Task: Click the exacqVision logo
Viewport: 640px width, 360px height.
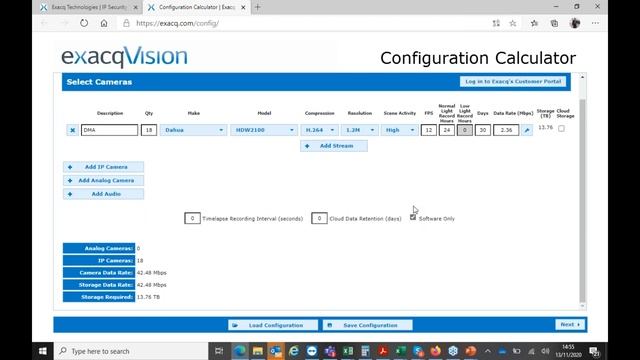Action: click(124, 57)
